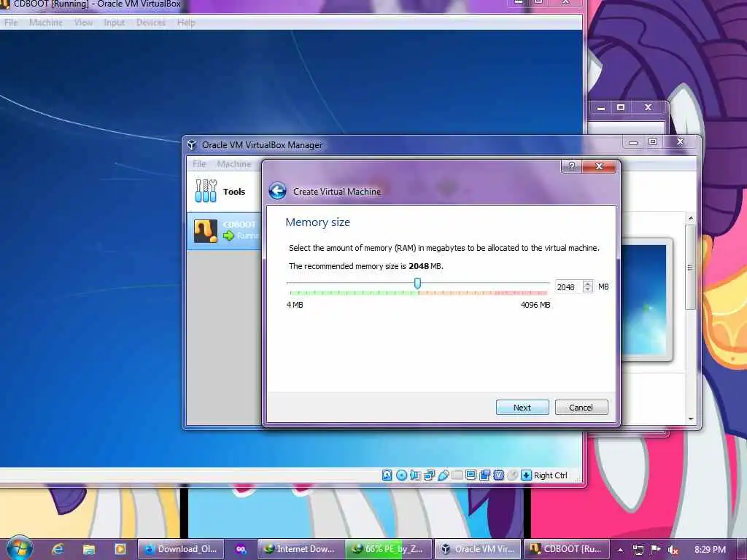The width and height of the screenshot is (747, 560).
Task: Click the '4 MB' minimum label under slider
Action: click(295, 305)
